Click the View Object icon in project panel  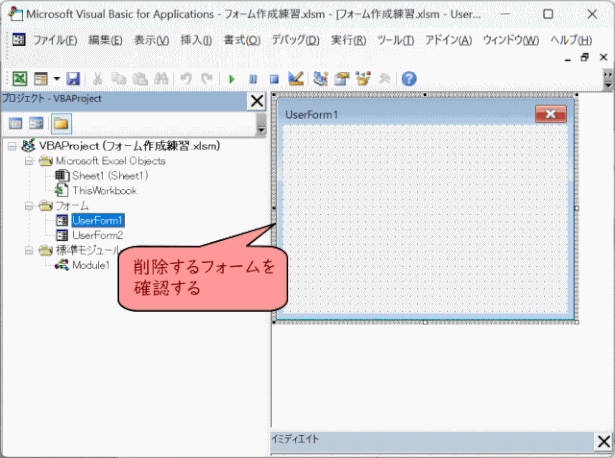point(36,124)
